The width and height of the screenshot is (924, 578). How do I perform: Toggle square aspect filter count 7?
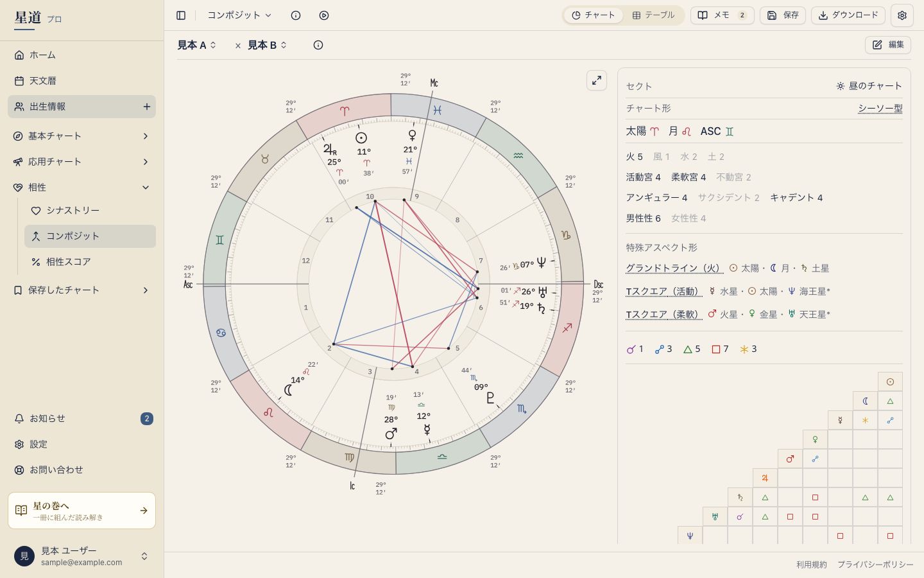[720, 349]
